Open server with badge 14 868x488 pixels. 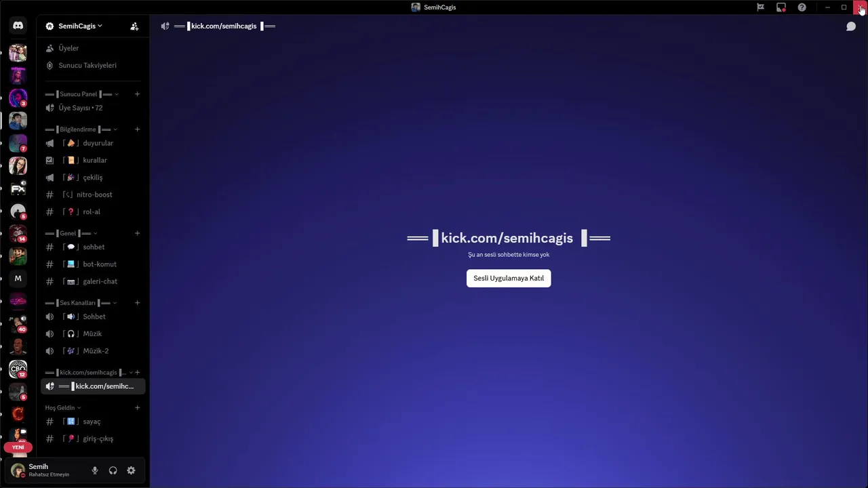click(18, 233)
